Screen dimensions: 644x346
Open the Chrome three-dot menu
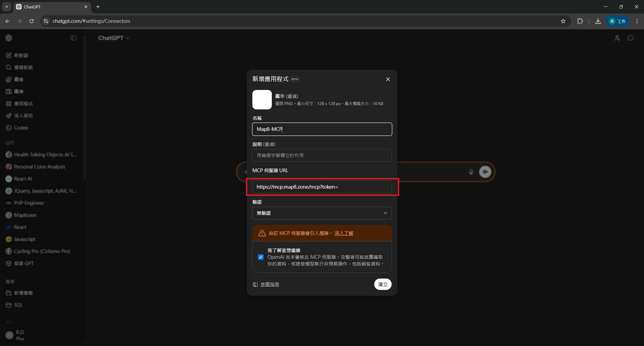[637, 21]
